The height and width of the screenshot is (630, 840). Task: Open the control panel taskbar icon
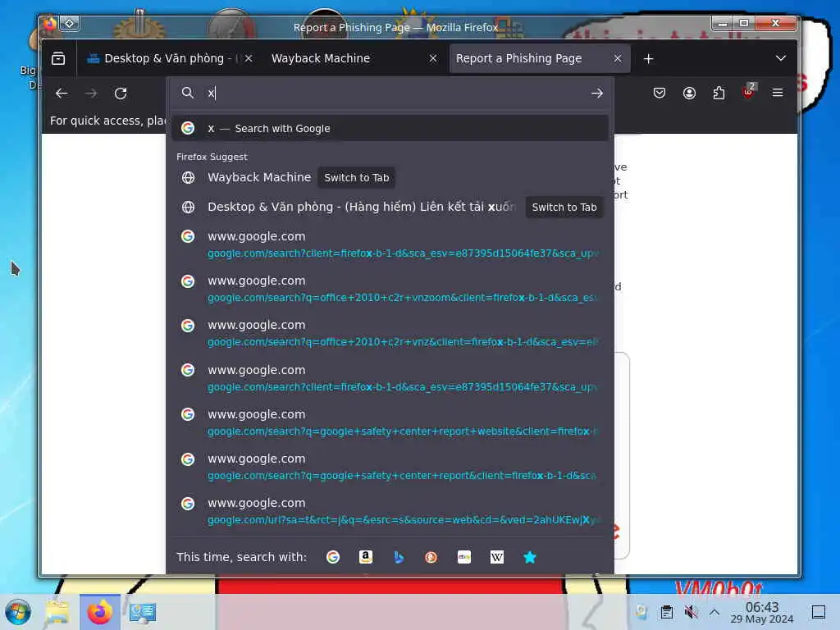point(143,612)
